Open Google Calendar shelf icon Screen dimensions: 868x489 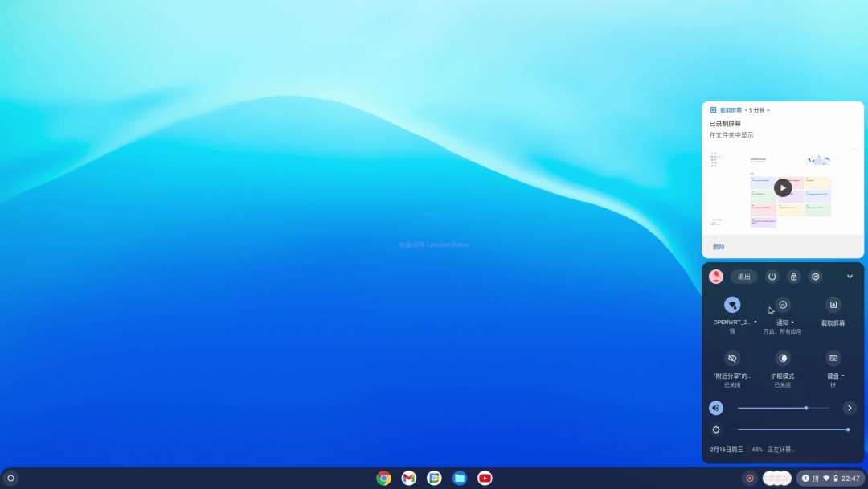coord(434,478)
